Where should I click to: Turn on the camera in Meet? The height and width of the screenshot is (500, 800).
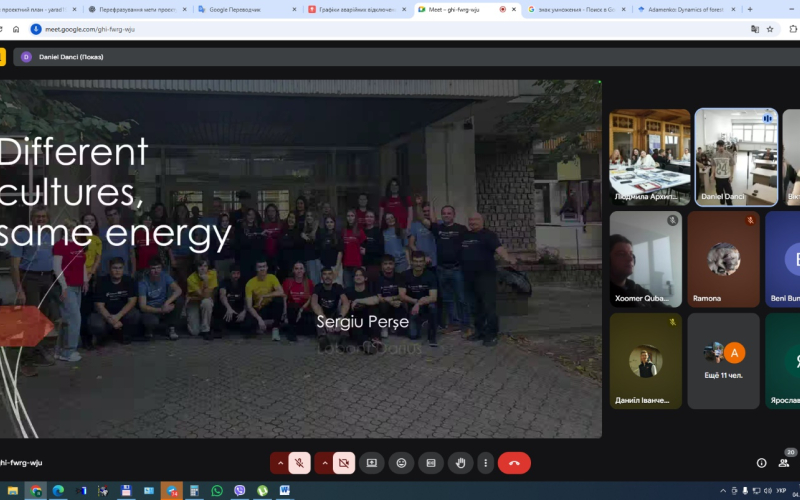344,463
